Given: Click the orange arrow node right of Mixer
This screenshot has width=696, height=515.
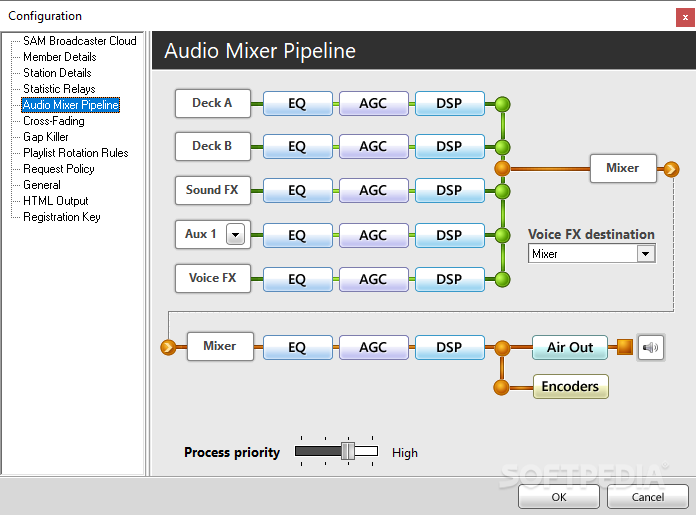Looking at the screenshot, I should (x=671, y=169).
